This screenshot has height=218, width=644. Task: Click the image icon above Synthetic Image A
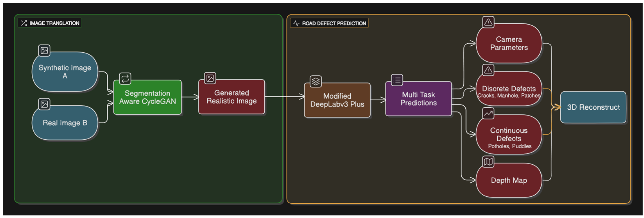[44, 51]
